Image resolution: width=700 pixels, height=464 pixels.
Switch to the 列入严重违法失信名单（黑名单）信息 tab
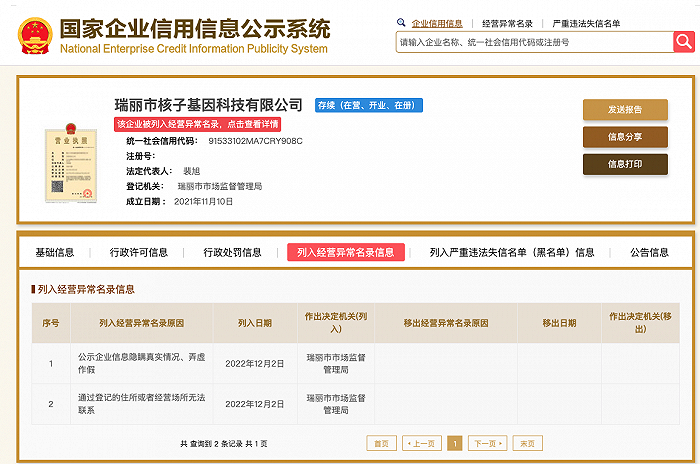click(512, 253)
